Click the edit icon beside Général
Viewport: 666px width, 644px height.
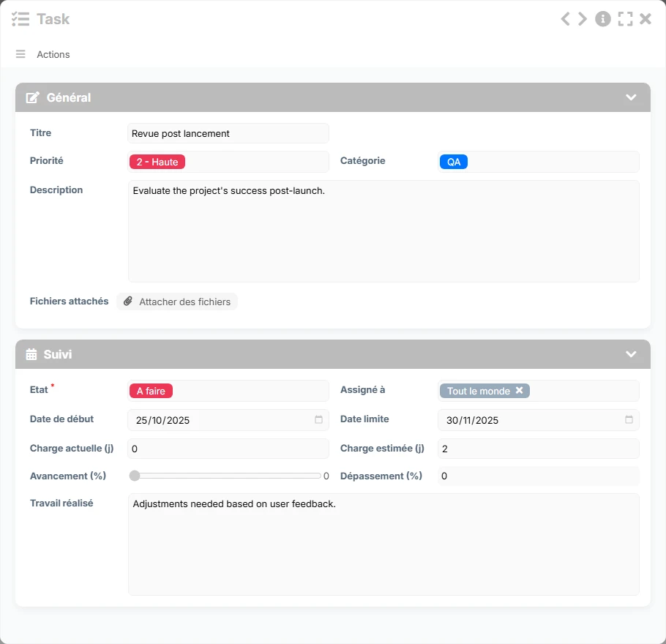[x=33, y=98]
